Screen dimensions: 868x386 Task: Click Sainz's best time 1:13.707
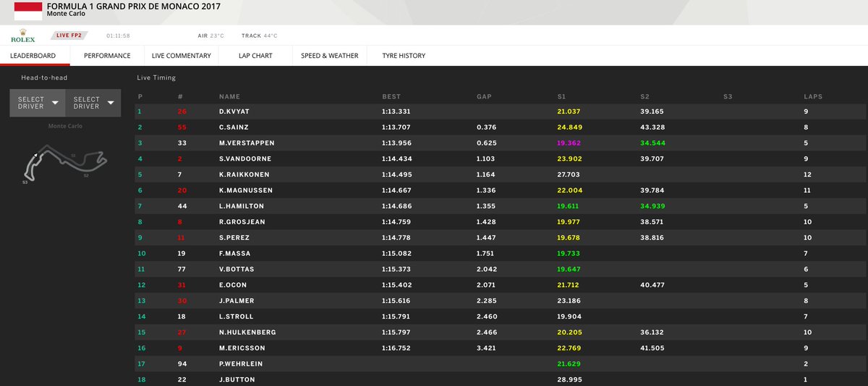click(396, 127)
